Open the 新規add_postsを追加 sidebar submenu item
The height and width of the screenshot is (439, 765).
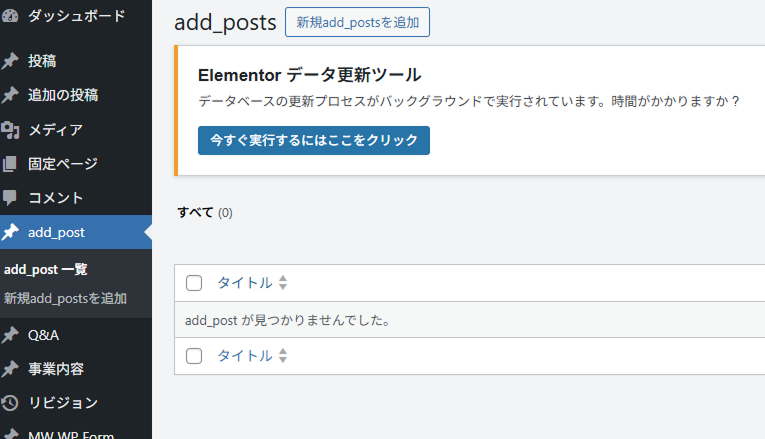point(65,298)
